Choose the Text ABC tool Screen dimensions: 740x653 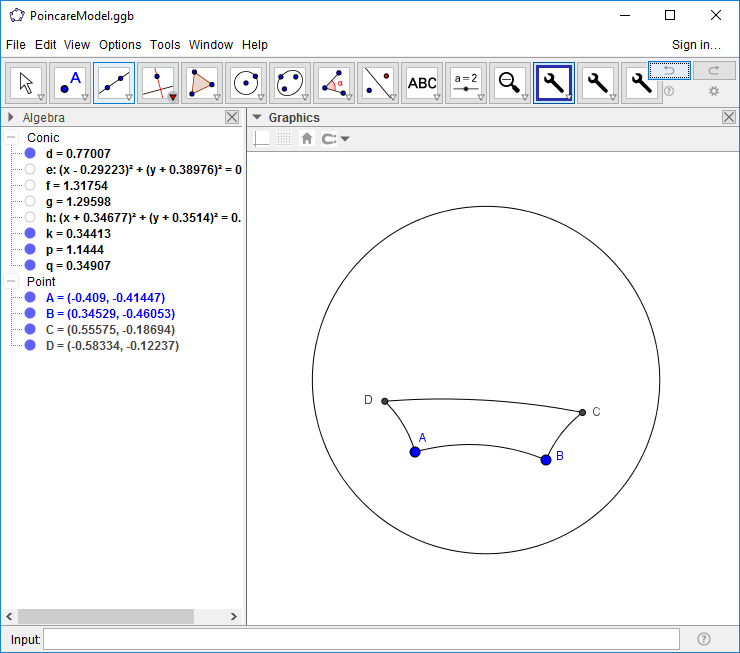(x=422, y=83)
